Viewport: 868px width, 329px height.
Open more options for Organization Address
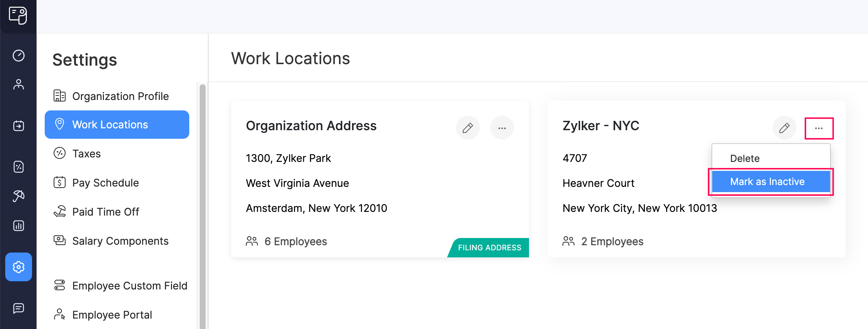[502, 128]
